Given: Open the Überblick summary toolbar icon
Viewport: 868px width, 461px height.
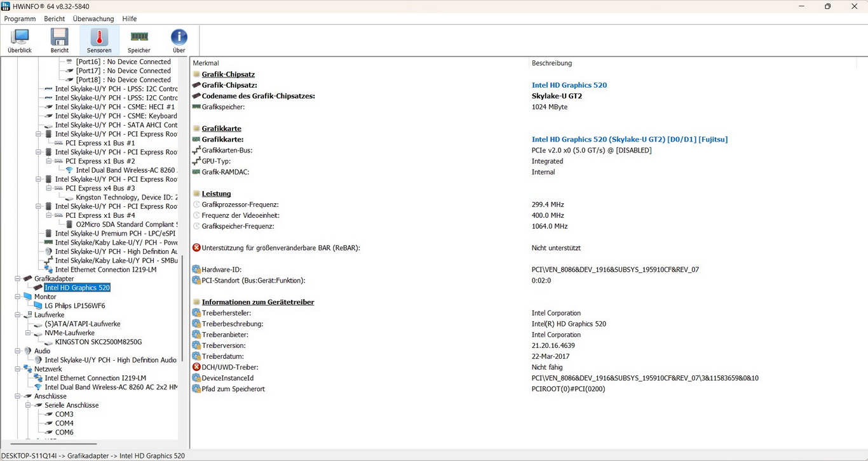Looking at the screenshot, I should pos(20,41).
